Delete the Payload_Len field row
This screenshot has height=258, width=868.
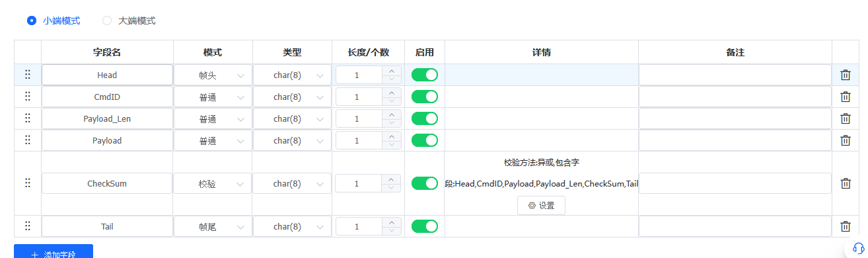(845, 118)
